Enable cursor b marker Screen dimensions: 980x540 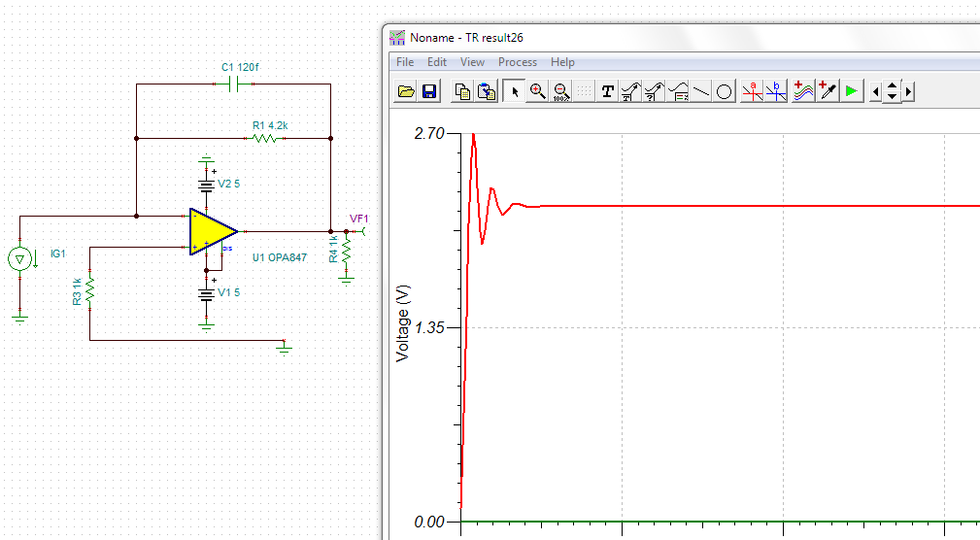click(776, 91)
